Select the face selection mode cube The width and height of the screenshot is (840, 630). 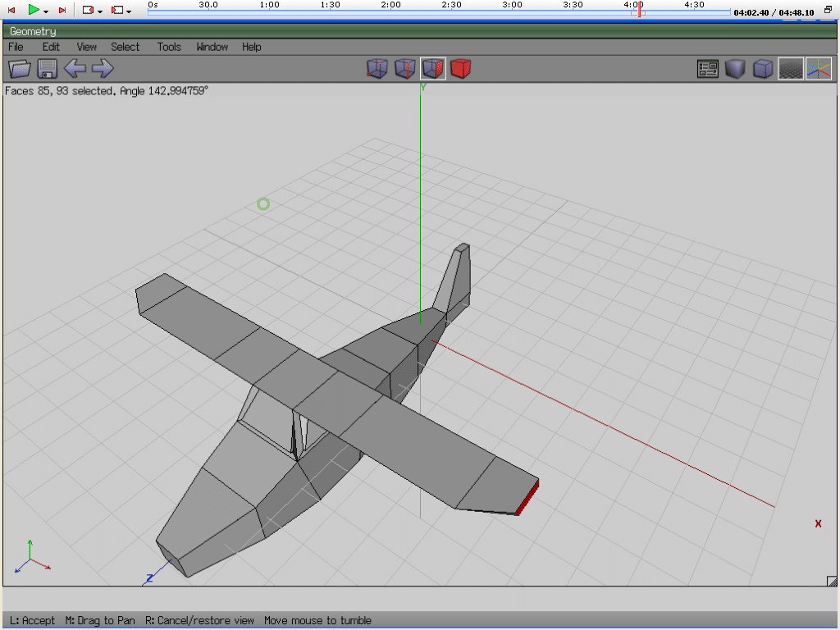pyautogui.click(x=433, y=69)
